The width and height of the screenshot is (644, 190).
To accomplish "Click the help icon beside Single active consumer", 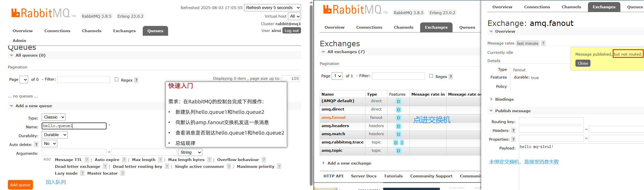I will pyautogui.click(x=229, y=166).
